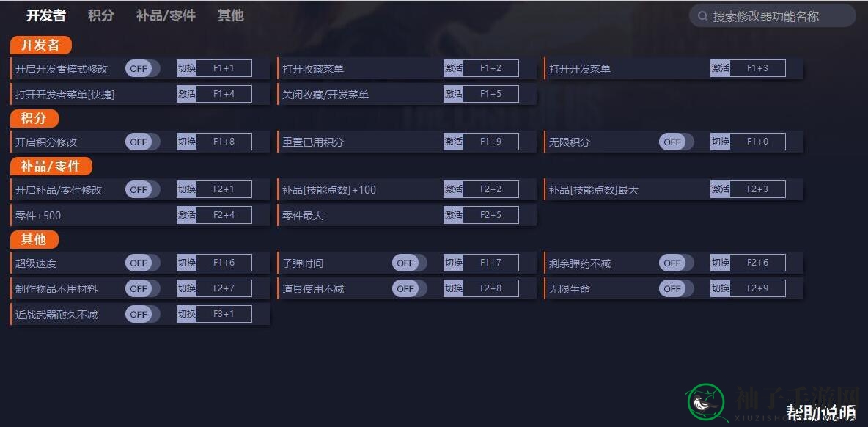The width and height of the screenshot is (868, 427).
Task: Toggle 开启开发者模式修改 OFF switch
Action: click(142, 69)
